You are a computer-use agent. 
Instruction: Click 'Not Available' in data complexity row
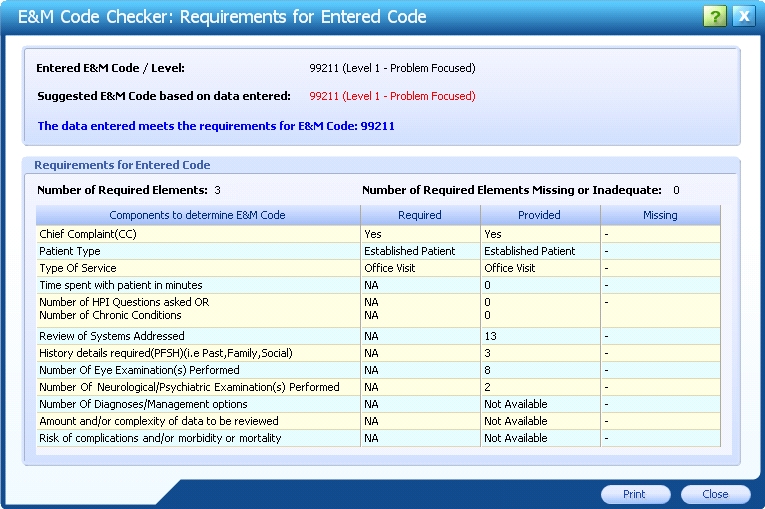(x=516, y=421)
